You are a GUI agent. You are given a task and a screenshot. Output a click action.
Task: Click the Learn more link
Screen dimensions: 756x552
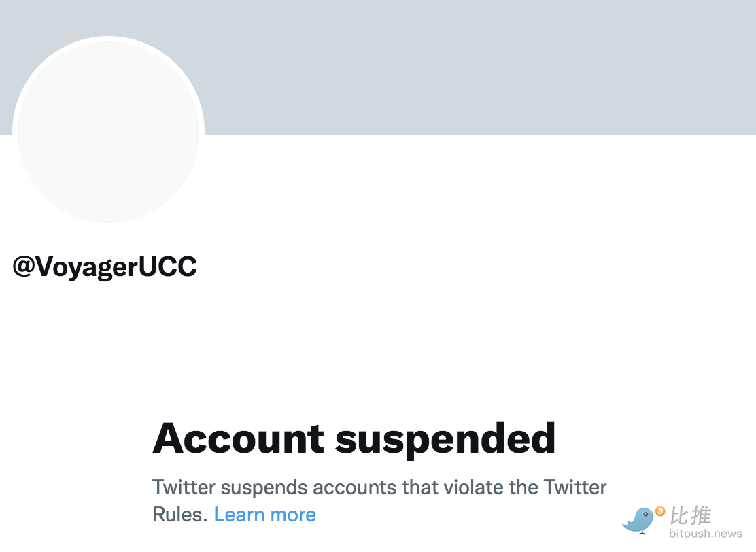coord(264,515)
